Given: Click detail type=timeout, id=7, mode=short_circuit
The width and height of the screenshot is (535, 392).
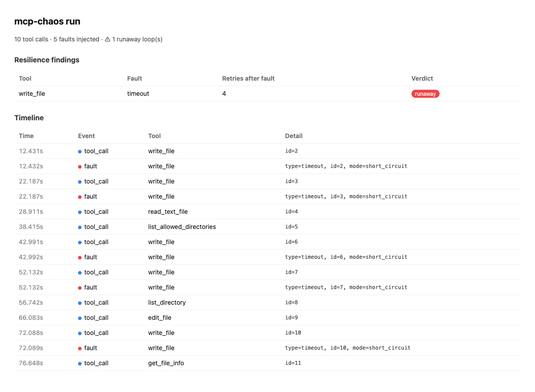Looking at the screenshot, I should click(346, 287).
